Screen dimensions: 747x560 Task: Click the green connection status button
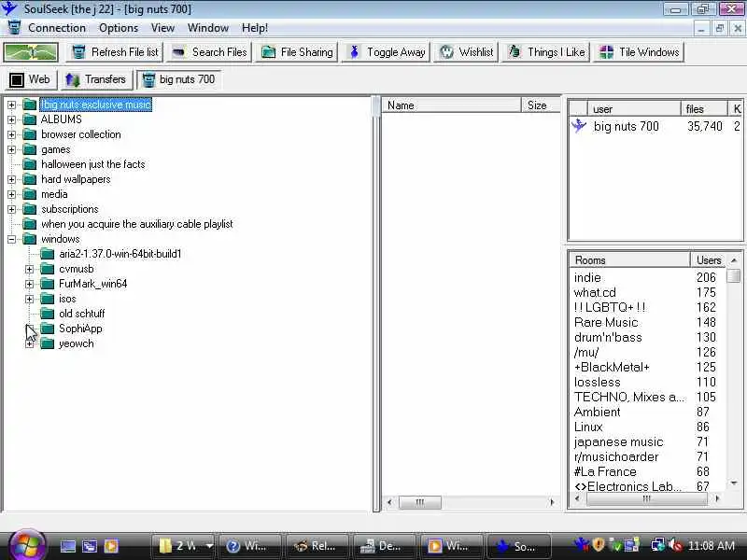click(x=31, y=52)
